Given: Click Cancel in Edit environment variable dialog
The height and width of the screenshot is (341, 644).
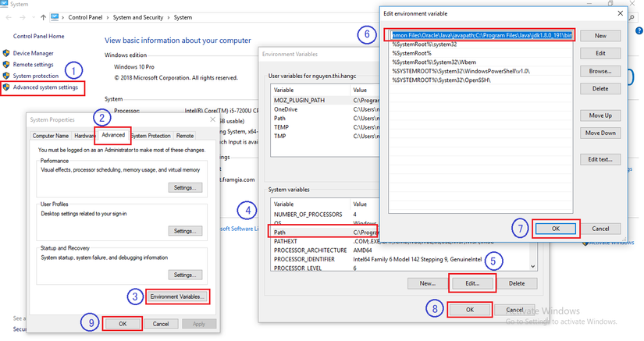Looking at the screenshot, I should (x=600, y=229).
